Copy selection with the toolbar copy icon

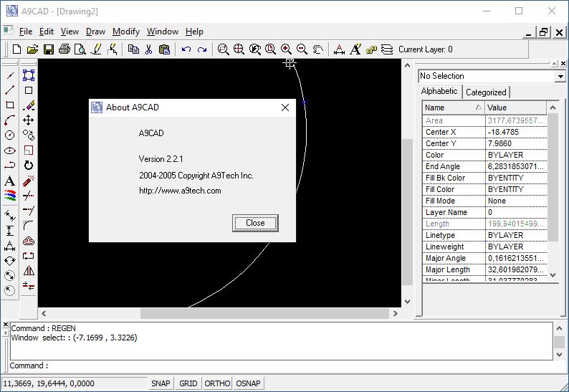(133, 49)
